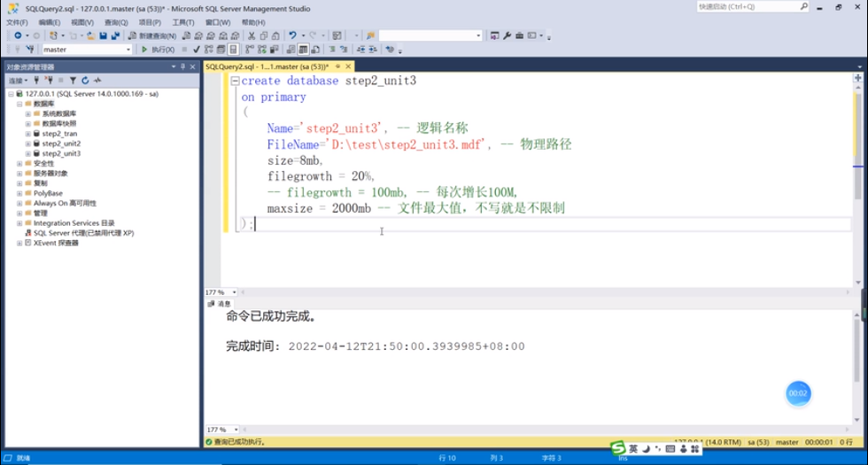This screenshot has height=465, width=868.
Task: Open the 编辑(E) menu
Action: coord(50,22)
